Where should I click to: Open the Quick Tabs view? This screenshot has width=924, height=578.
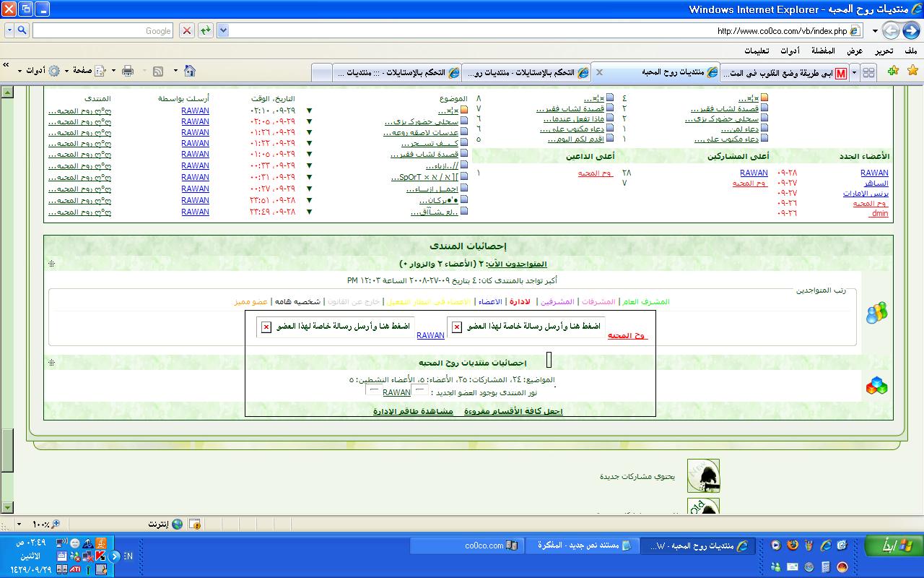click(x=869, y=73)
